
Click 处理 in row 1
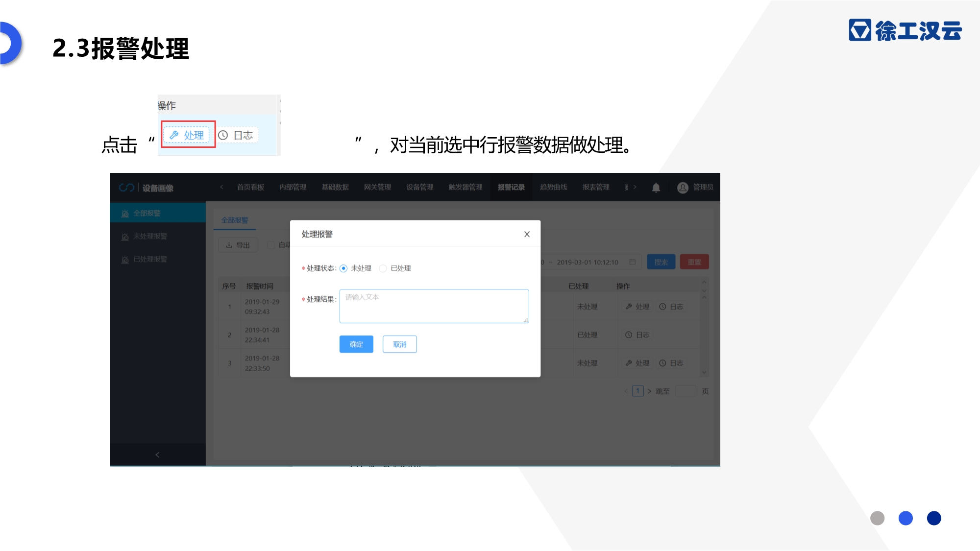point(637,307)
